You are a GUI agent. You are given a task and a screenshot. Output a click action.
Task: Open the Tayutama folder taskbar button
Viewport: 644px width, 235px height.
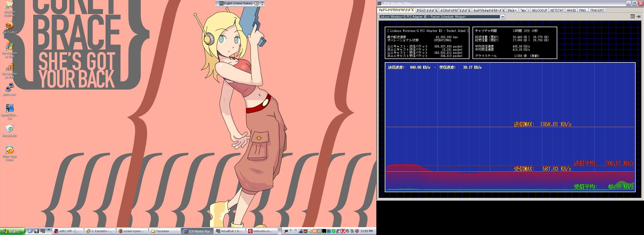point(165,231)
